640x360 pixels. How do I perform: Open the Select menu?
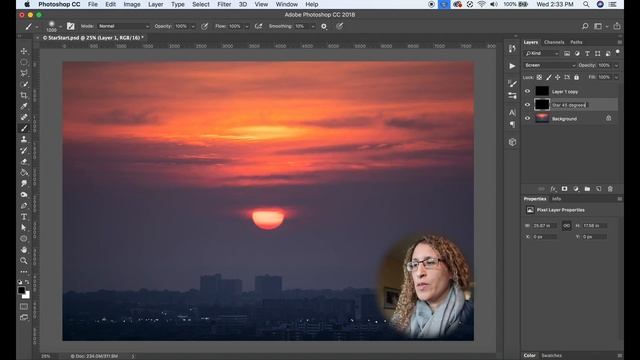click(x=201, y=4)
